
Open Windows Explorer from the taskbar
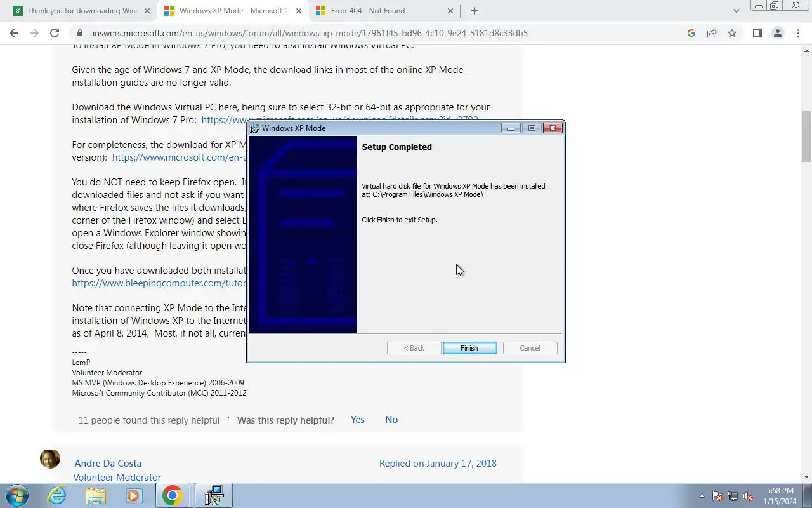(96, 495)
